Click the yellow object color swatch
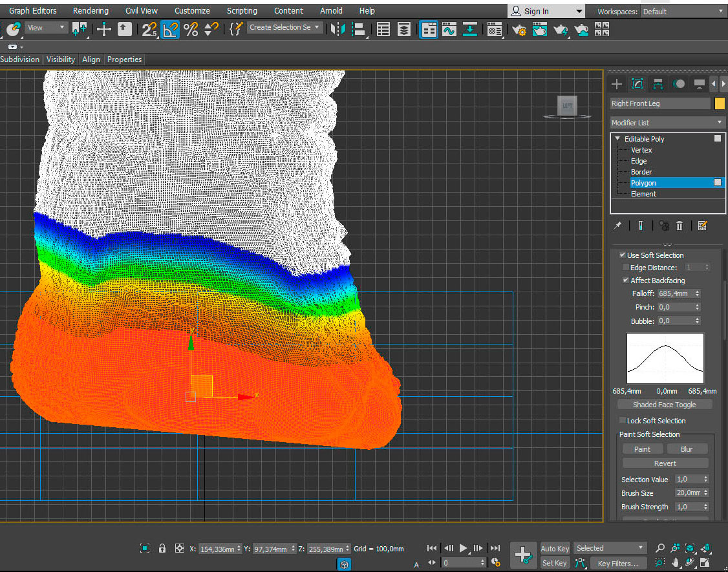 click(720, 103)
